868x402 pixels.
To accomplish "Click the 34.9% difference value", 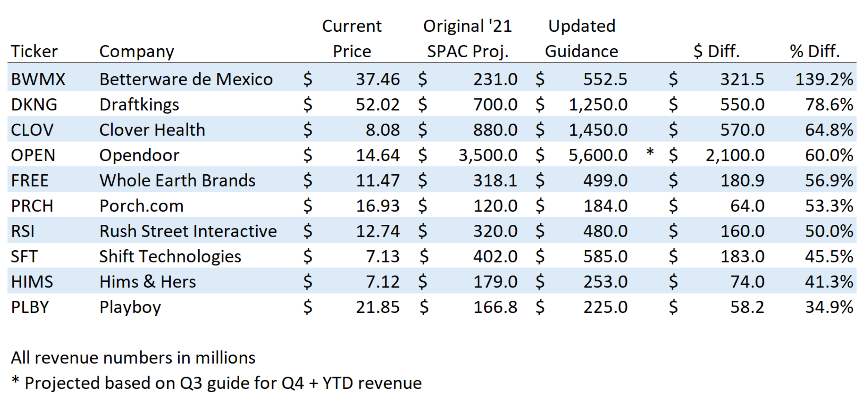I will 829,307.
